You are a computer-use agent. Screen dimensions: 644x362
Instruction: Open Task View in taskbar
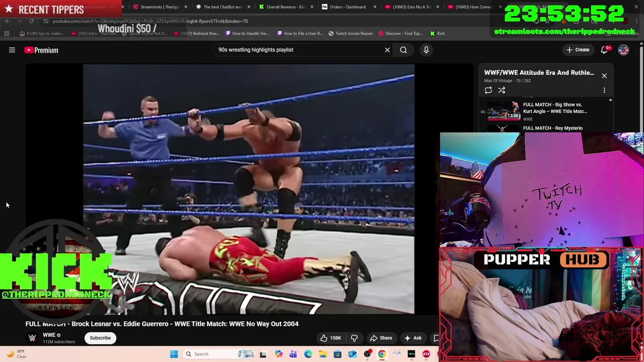click(263, 354)
